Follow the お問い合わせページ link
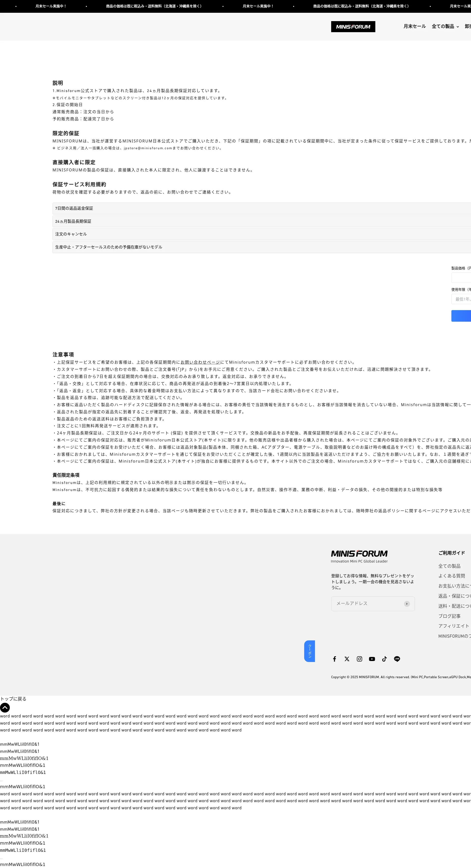The image size is (471, 868). [200, 362]
